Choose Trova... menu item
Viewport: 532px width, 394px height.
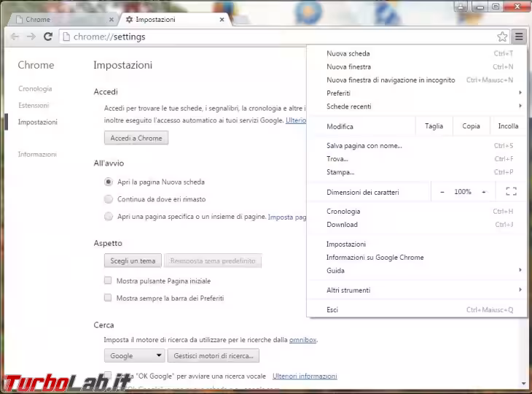pos(417,159)
